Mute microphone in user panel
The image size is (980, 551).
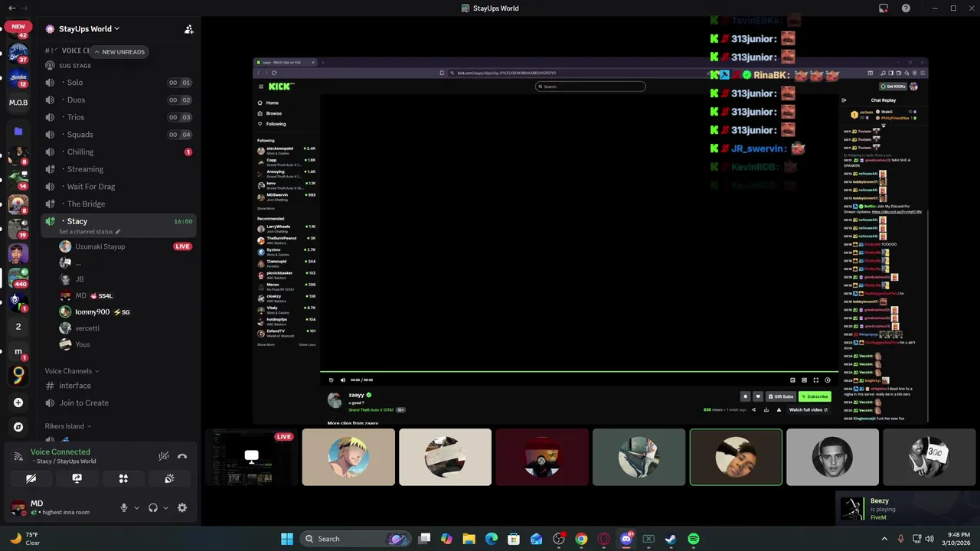point(124,507)
